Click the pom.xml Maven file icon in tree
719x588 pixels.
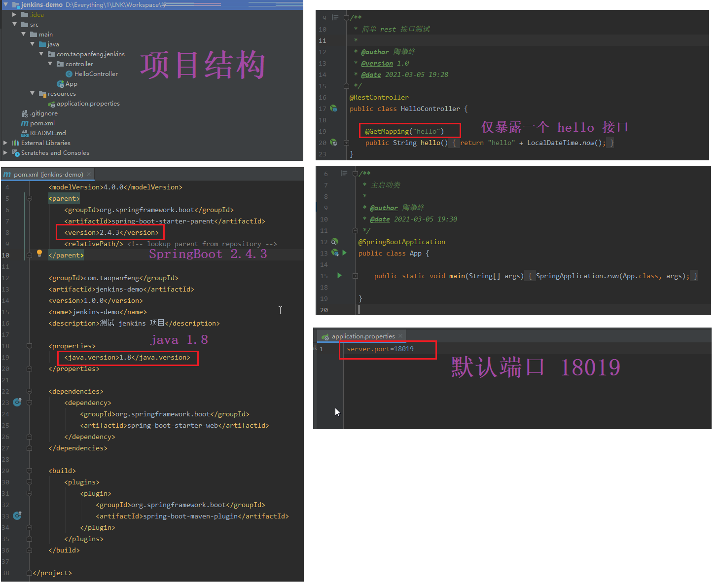pos(25,123)
